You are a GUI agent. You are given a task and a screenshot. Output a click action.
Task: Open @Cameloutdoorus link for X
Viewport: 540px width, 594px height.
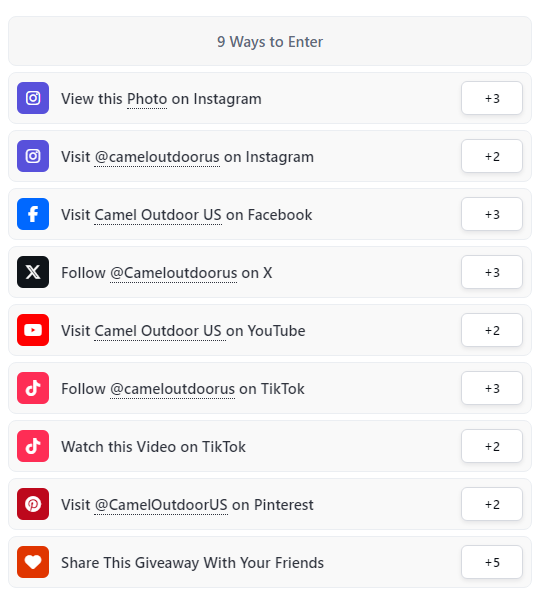tap(174, 273)
